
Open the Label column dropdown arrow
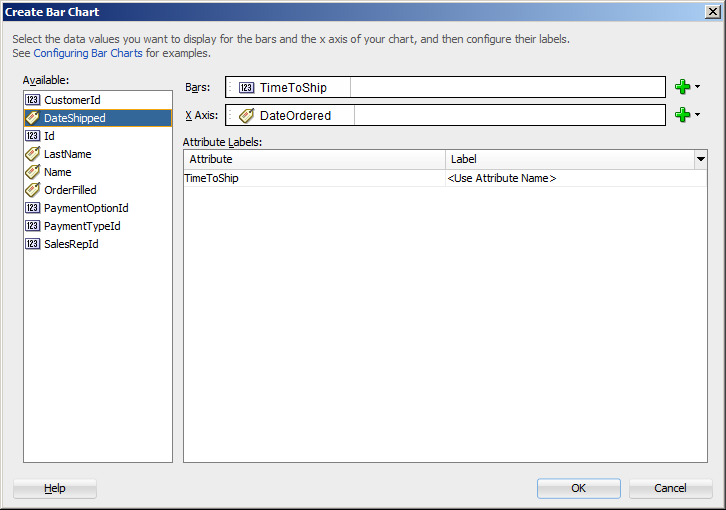tap(701, 159)
